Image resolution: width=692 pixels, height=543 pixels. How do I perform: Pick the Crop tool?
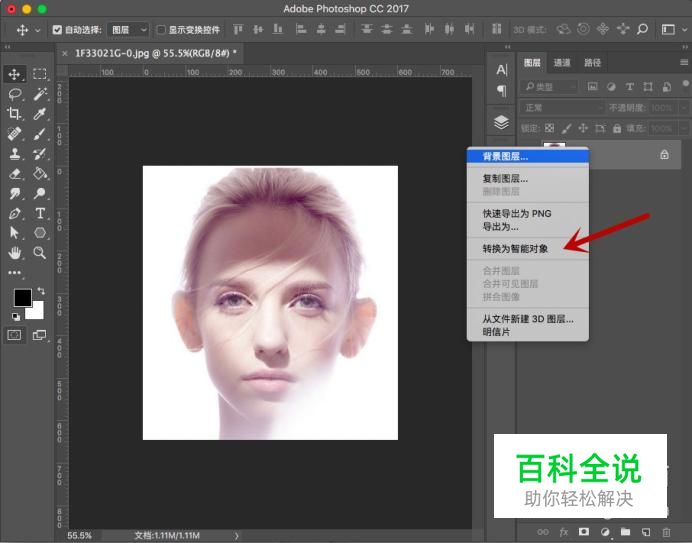coord(15,113)
